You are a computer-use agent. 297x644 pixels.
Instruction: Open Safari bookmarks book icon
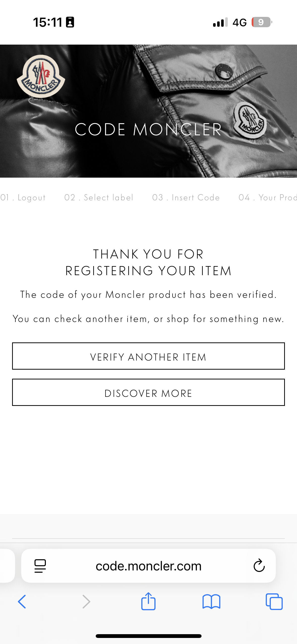pos(211,602)
